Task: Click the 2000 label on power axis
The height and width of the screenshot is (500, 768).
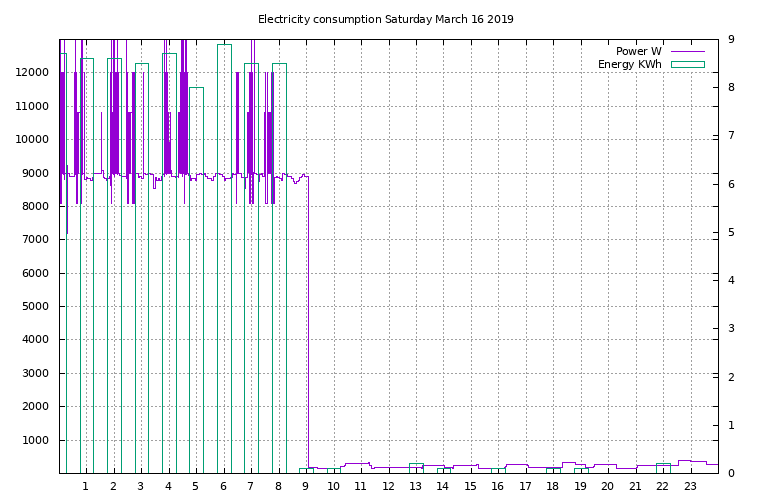Action: [x=36, y=406]
